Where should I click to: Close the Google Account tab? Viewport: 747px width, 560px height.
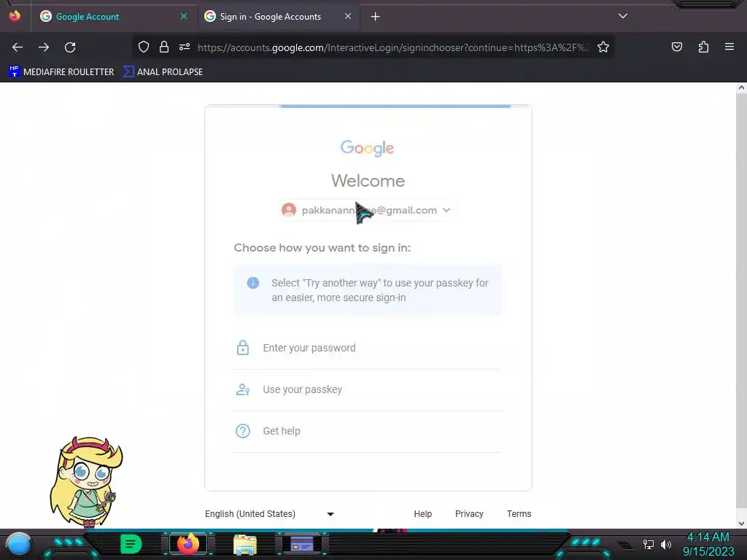click(184, 16)
